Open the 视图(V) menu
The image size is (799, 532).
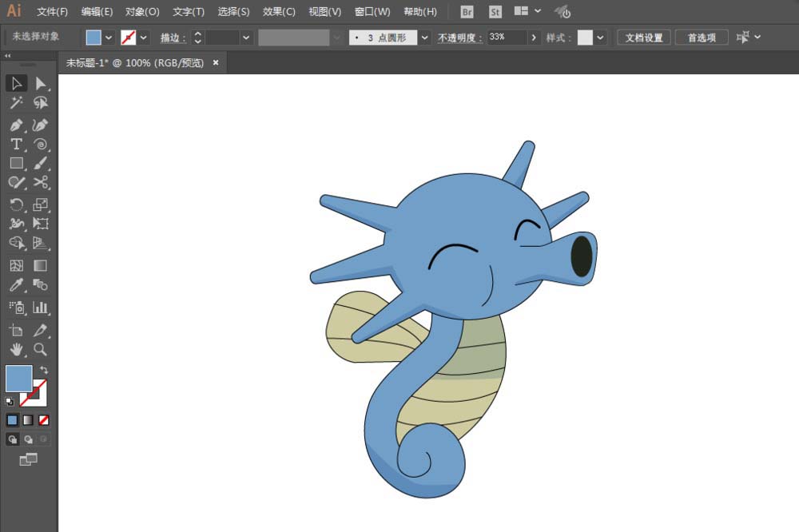coord(324,12)
